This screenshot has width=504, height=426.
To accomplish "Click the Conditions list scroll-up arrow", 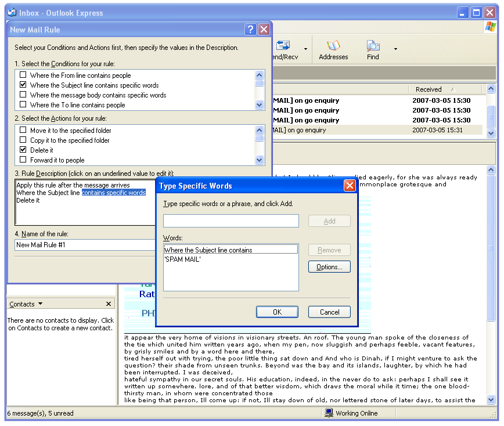I will [x=260, y=75].
